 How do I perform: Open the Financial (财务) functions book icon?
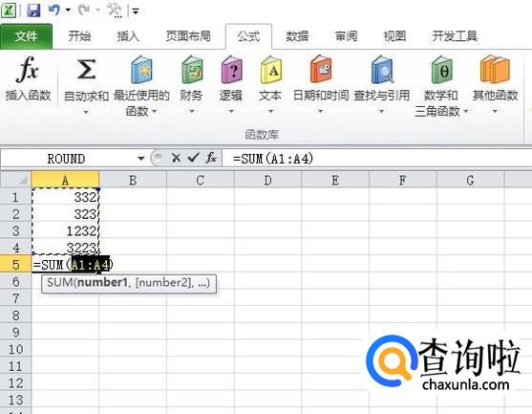[192, 70]
